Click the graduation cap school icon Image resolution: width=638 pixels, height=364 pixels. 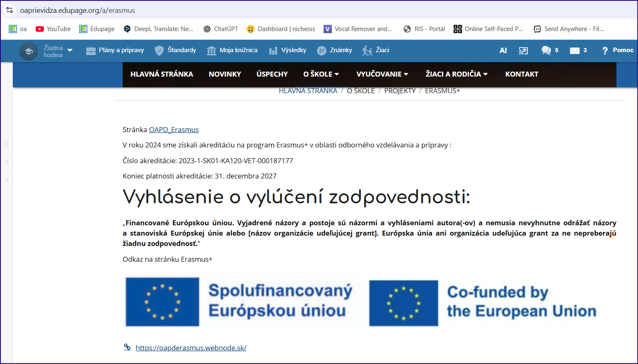pos(29,51)
